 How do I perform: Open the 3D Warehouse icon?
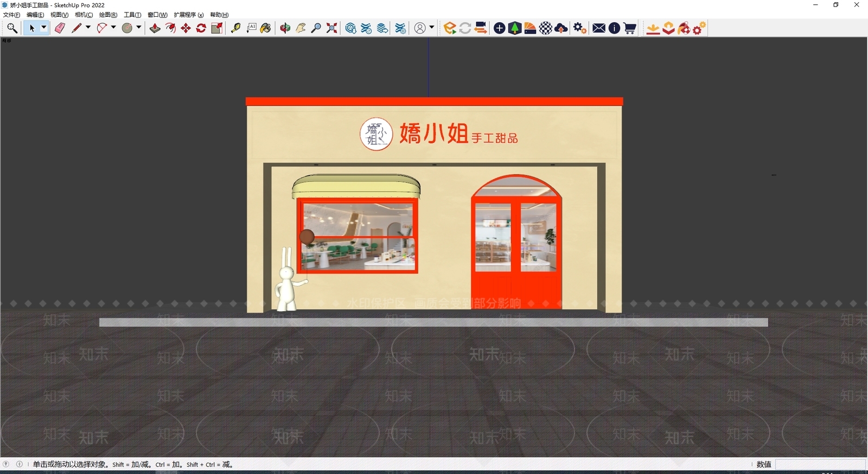coord(350,28)
